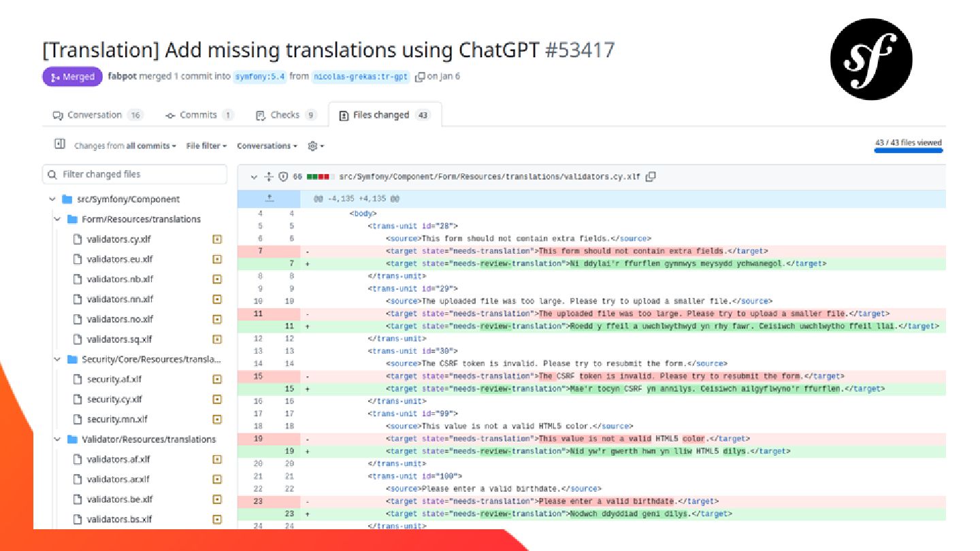The image size is (980, 551).
Task: Click the src/Symfony/Component folder icon
Action: pyautogui.click(x=67, y=199)
